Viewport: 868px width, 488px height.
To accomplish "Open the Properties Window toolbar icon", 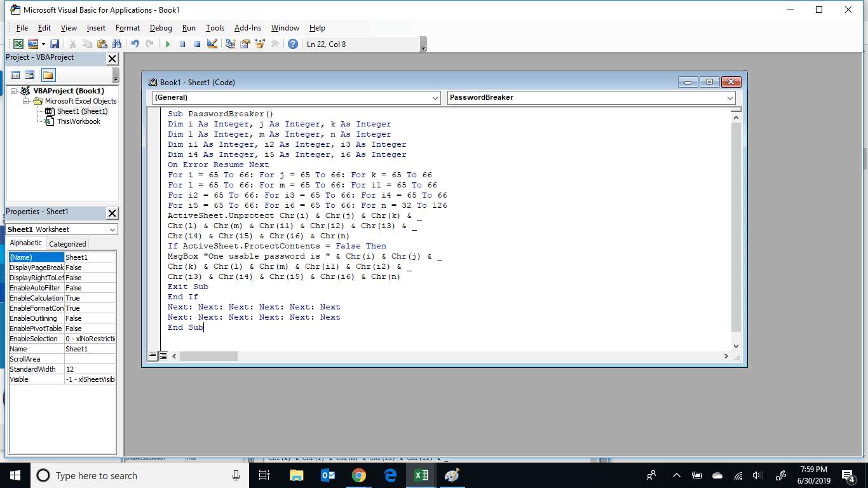I will (x=245, y=44).
